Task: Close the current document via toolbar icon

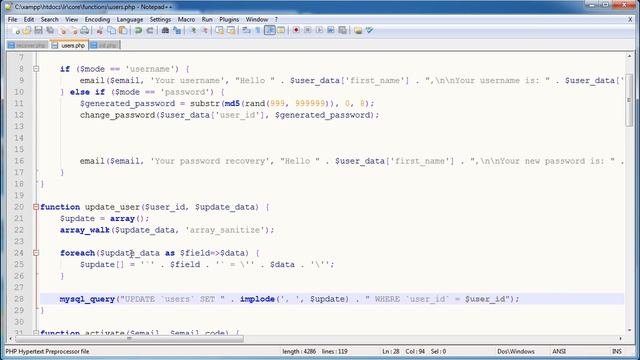Action: pos(62,31)
